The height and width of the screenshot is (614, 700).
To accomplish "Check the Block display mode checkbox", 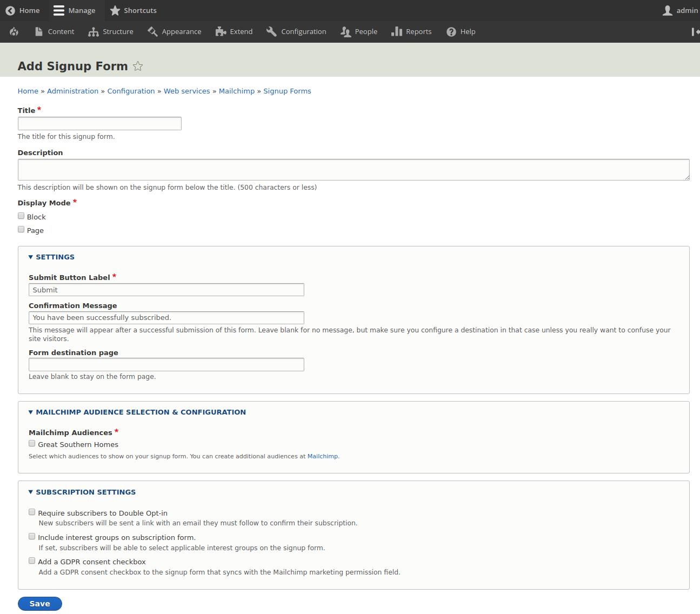I will pyautogui.click(x=21, y=216).
